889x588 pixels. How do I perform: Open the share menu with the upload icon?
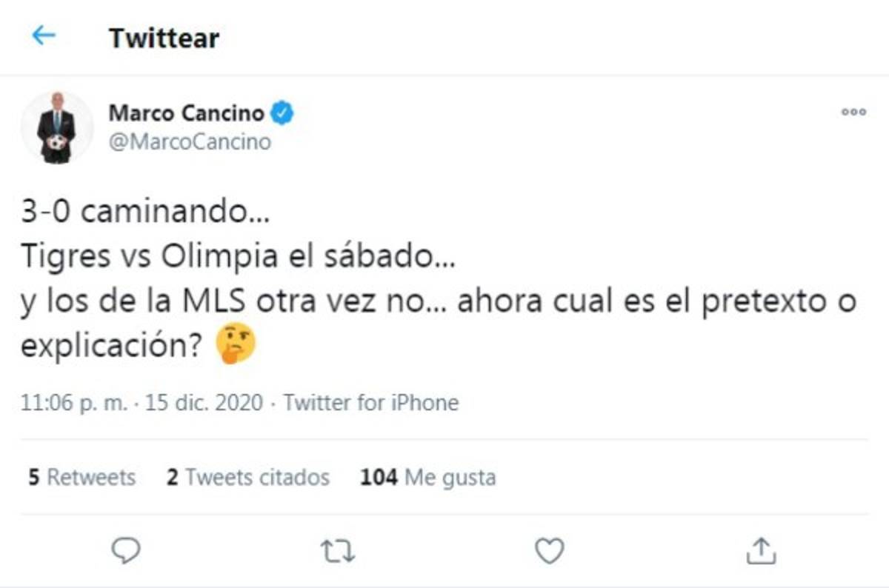pos(759,549)
